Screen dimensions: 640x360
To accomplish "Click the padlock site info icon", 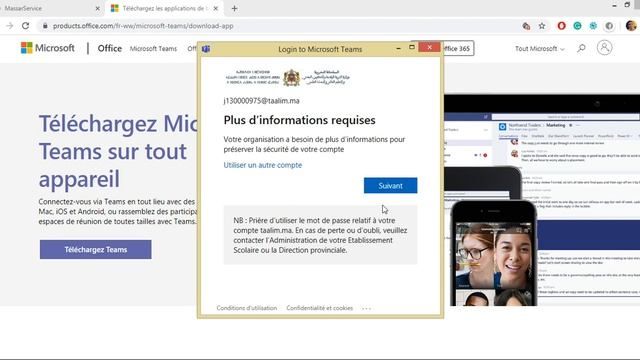I will 45,26.
